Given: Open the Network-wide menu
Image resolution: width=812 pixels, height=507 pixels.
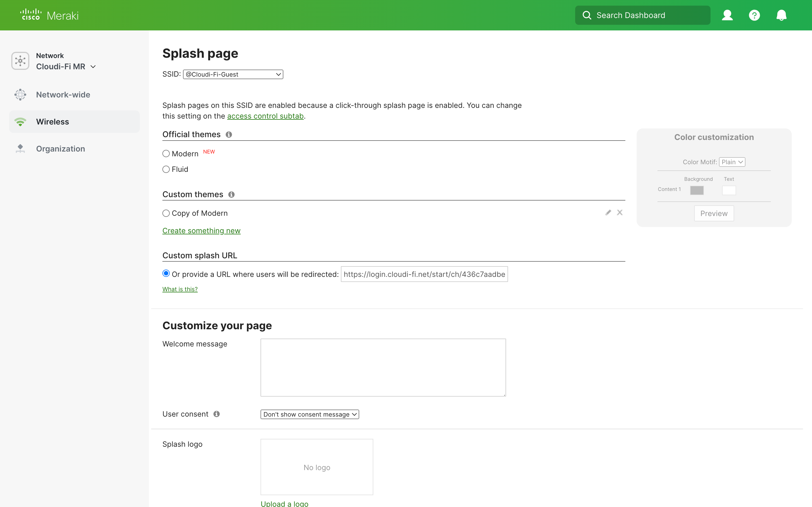Looking at the screenshot, I should pyautogui.click(x=63, y=95).
